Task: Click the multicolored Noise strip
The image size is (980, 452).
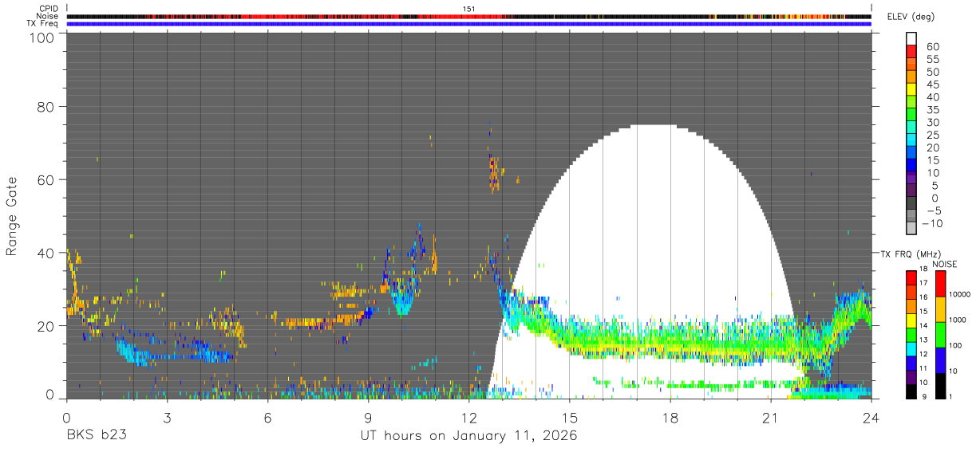Action: point(469,16)
